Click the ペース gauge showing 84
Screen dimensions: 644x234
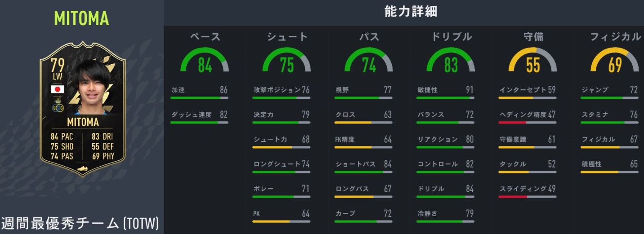tap(205, 62)
